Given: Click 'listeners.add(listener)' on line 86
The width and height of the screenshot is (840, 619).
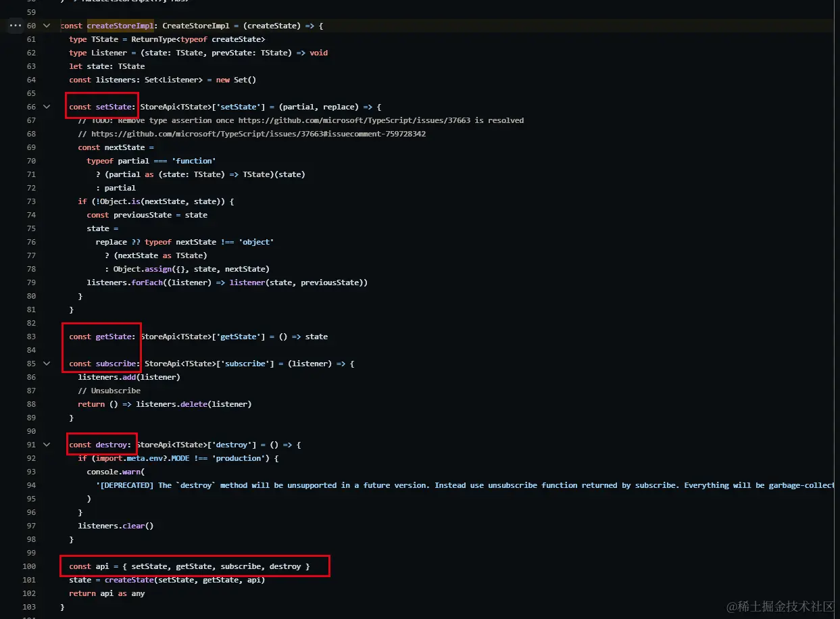Looking at the screenshot, I should click(x=129, y=377).
